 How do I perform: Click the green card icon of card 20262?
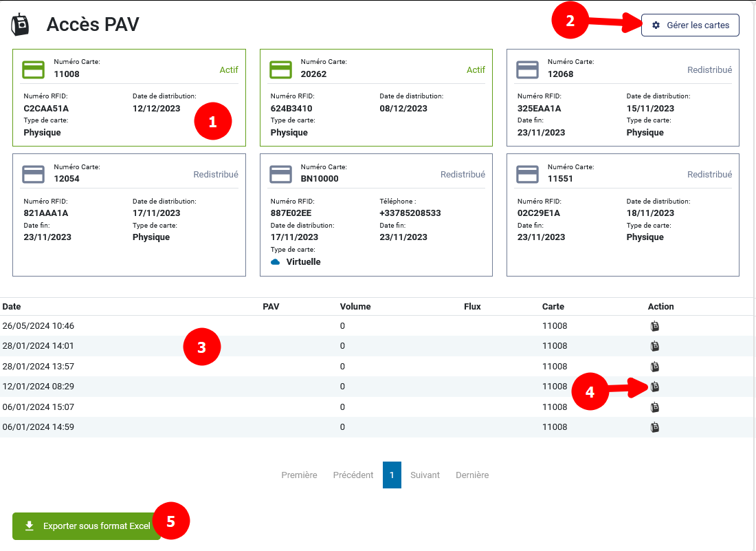pyautogui.click(x=280, y=69)
